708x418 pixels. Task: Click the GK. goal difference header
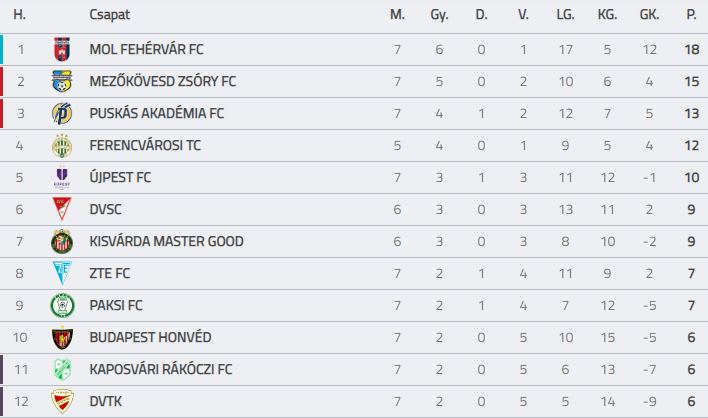[649, 15]
